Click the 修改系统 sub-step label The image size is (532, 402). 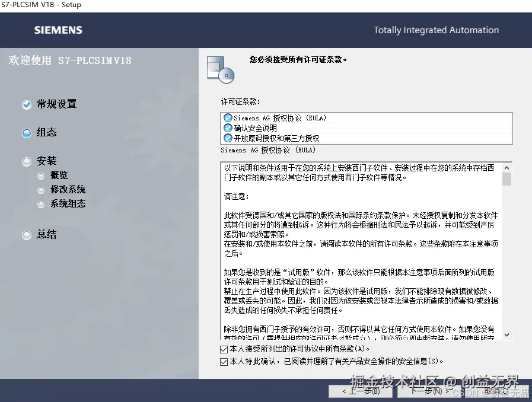click(x=68, y=189)
